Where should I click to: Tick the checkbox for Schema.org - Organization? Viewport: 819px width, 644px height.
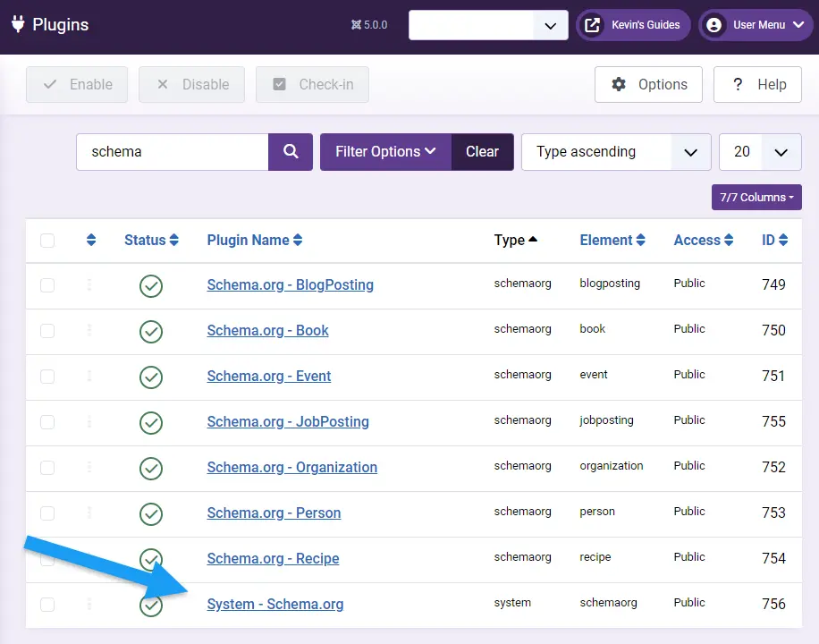pyautogui.click(x=47, y=468)
